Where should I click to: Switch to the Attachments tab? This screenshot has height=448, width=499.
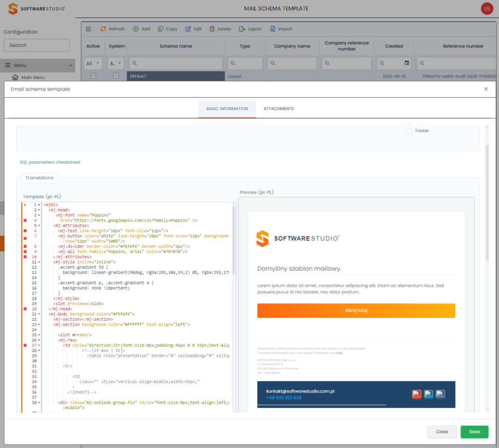coord(278,109)
